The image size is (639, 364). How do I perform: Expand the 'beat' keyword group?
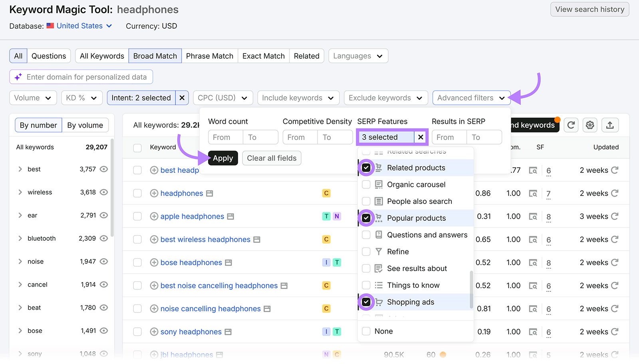(20, 308)
